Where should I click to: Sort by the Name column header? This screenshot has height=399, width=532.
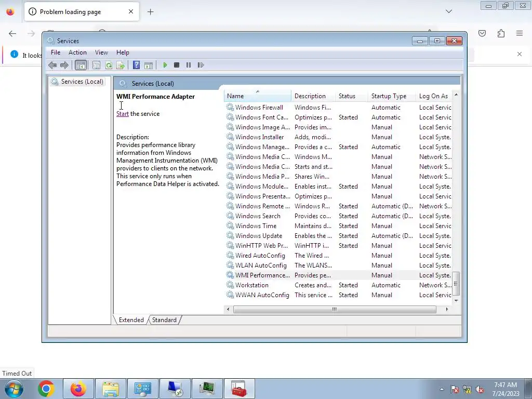pos(257,96)
